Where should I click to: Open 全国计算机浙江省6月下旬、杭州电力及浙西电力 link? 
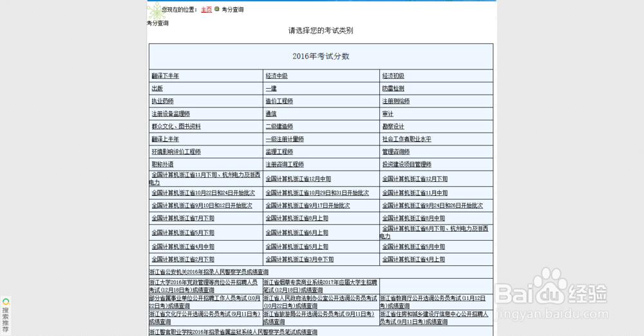point(434,232)
